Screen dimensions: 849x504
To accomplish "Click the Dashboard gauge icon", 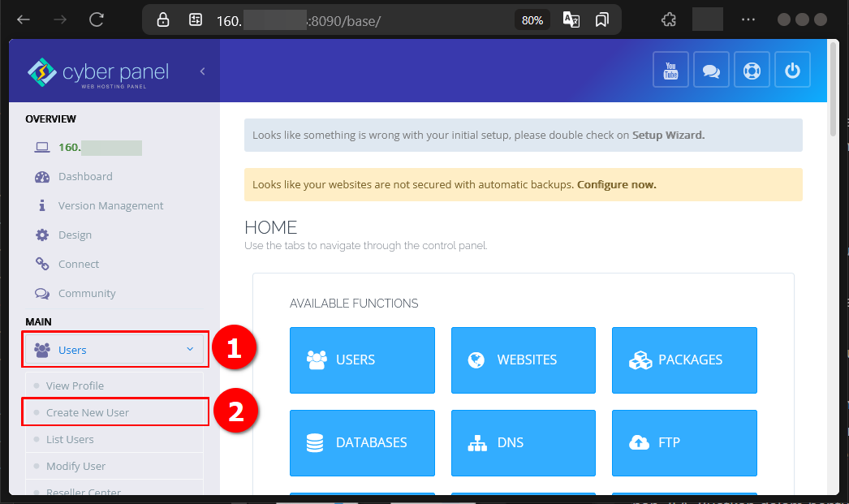I will tap(42, 176).
